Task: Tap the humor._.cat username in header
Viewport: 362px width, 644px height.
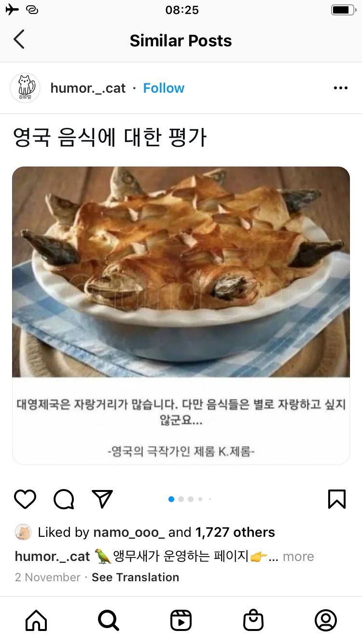Action: coord(88,88)
